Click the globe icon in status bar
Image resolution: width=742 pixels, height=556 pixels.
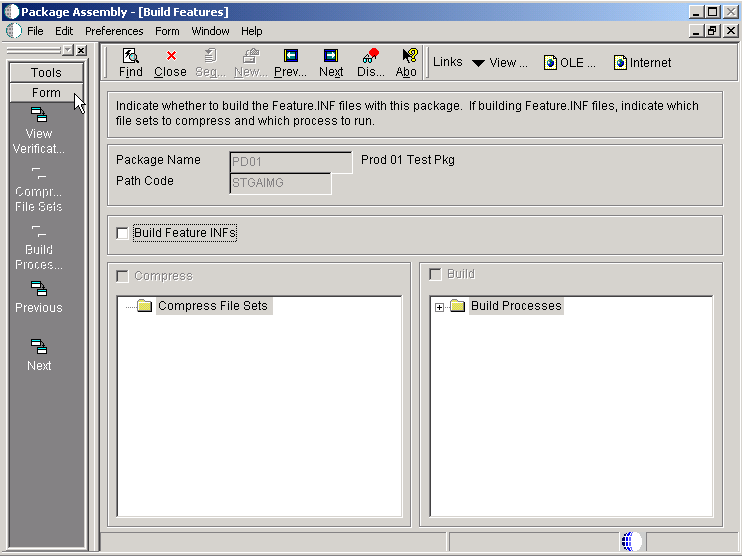pyautogui.click(x=630, y=541)
